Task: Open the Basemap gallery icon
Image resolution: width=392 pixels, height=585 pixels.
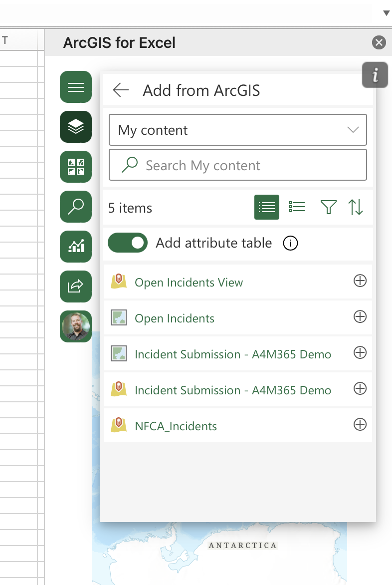Action: (76, 167)
